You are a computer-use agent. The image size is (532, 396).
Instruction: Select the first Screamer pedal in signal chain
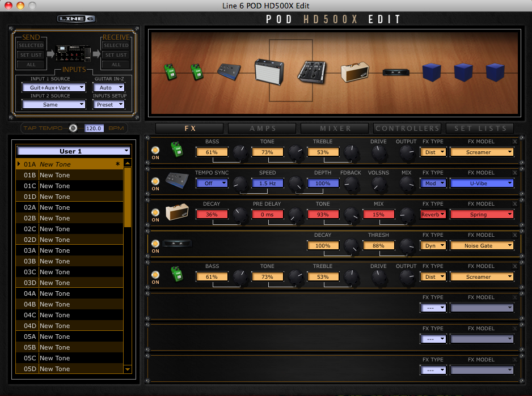click(x=170, y=72)
